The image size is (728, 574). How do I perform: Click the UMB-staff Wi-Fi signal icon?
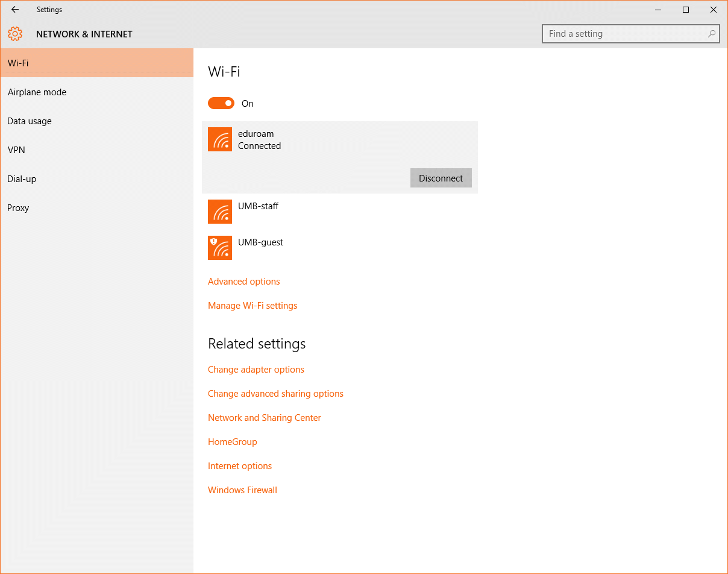pos(220,212)
